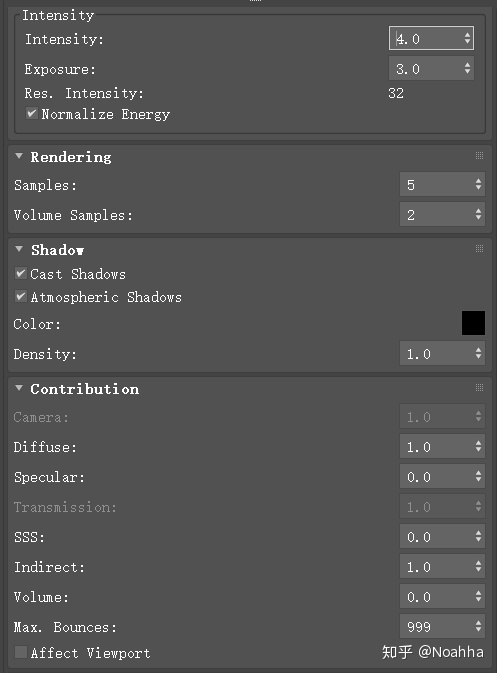Click the Shadow rollout title
497x673 pixels.
coord(58,250)
